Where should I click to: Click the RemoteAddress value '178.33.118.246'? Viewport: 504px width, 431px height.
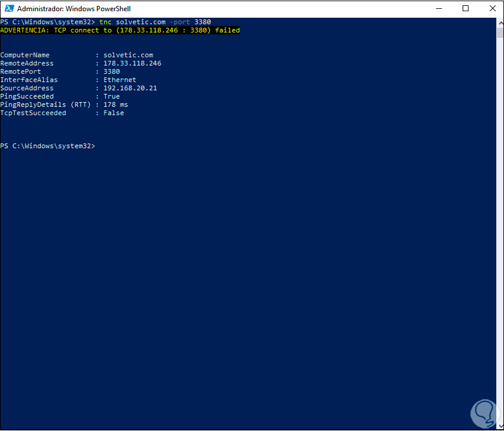point(133,63)
